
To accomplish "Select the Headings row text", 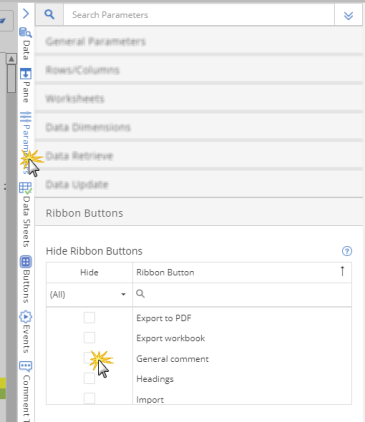I will [x=155, y=379].
